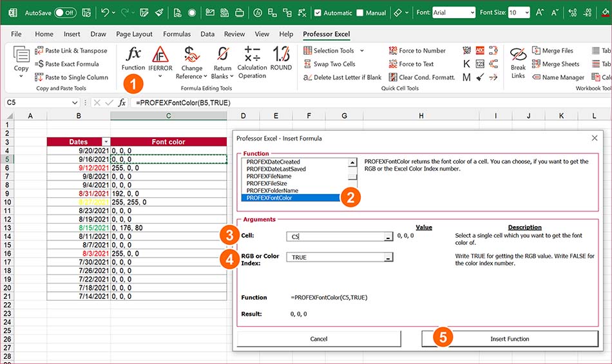The image size is (612, 364).
Task: Click the Trace Dependents icon
Action: click(x=287, y=12)
